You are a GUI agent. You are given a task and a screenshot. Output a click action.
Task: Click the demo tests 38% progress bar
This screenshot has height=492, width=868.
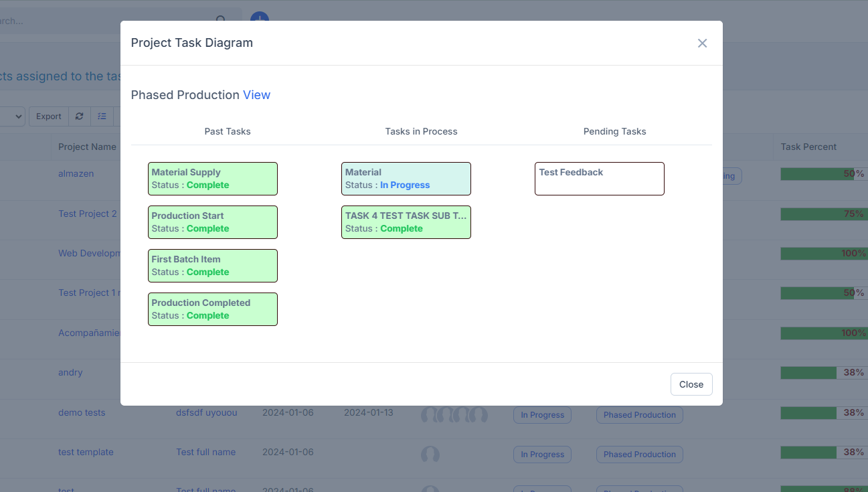[x=823, y=413]
